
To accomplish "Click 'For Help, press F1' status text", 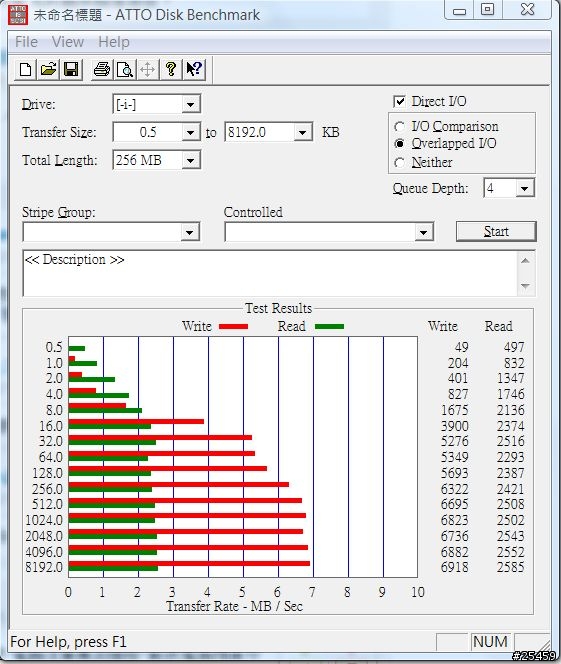I will point(68,642).
